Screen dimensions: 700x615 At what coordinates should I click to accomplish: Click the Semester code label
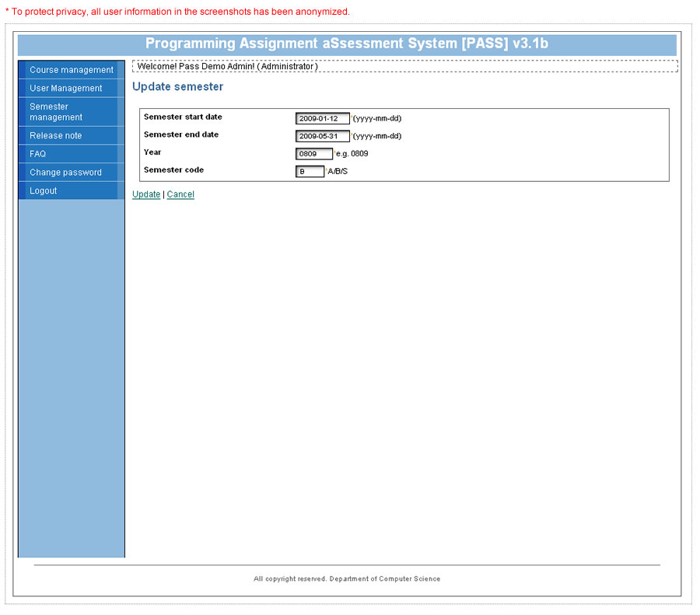[x=173, y=170]
